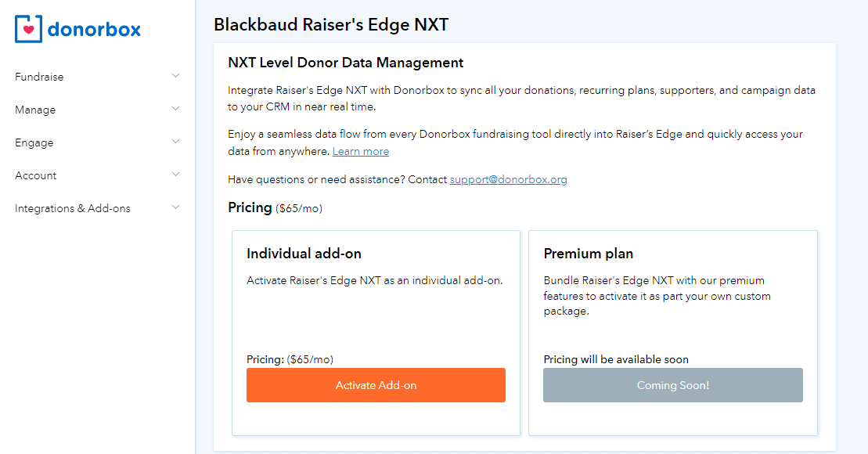Screen dimensions: 868x454
Task: Click the gray Coming Soon! button
Action: point(672,385)
